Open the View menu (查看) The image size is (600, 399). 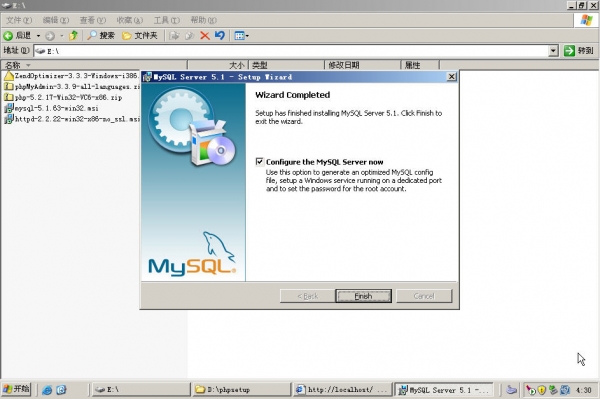93,20
